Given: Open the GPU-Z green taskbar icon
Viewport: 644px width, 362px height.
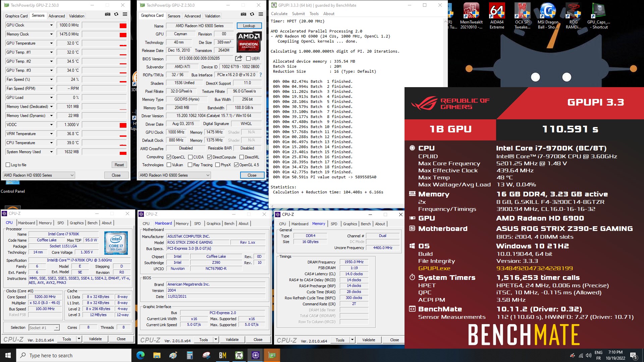Looking at the screenshot, I should (x=272, y=355).
